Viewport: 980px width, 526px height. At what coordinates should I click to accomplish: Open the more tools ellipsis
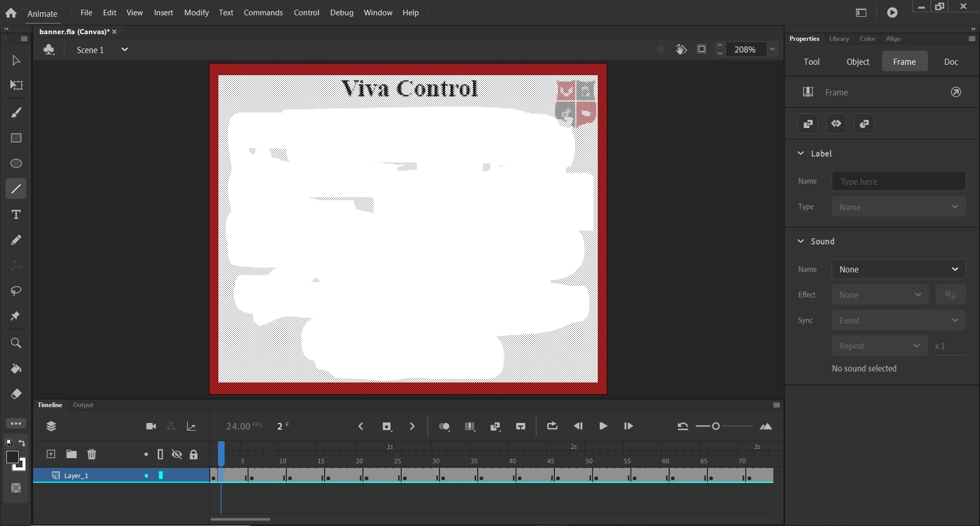click(16, 423)
